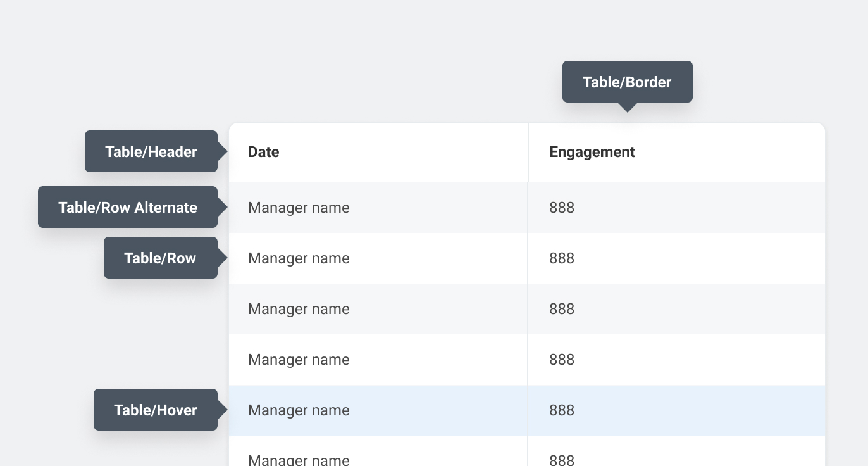Click the Table/Header tooltip label

coord(151,152)
